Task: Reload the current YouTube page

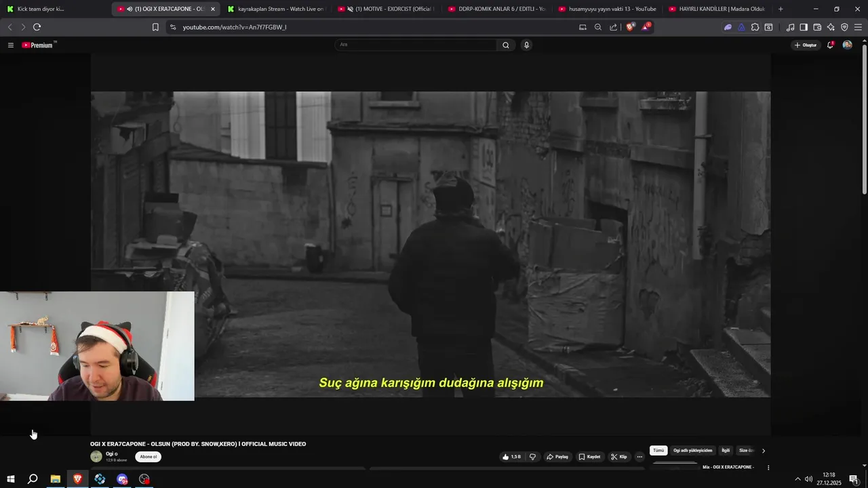Action: coord(37,27)
